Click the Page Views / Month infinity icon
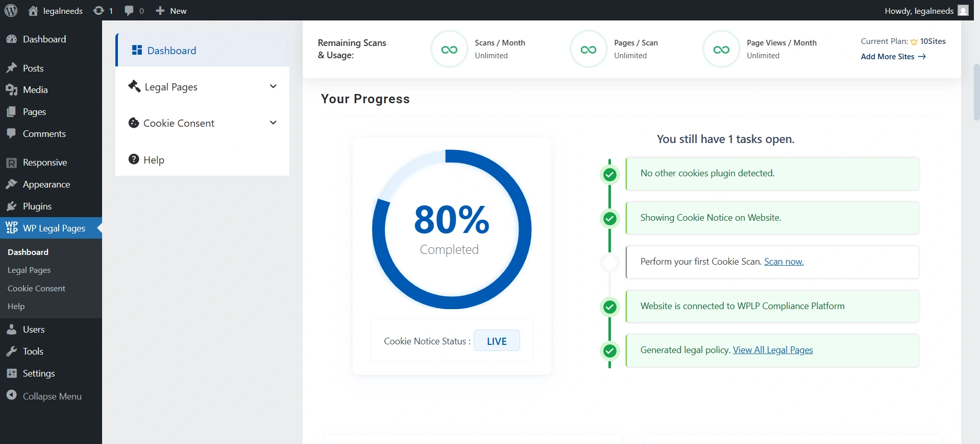Viewport: 980px width, 444px height. tap(721, 50)
